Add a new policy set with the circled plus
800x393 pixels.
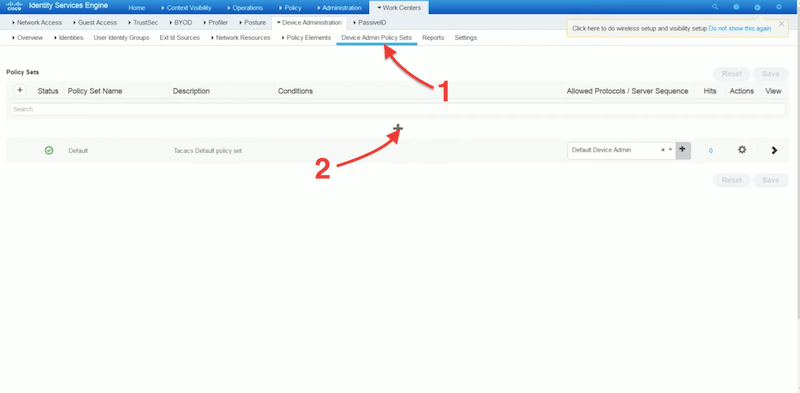20,90
